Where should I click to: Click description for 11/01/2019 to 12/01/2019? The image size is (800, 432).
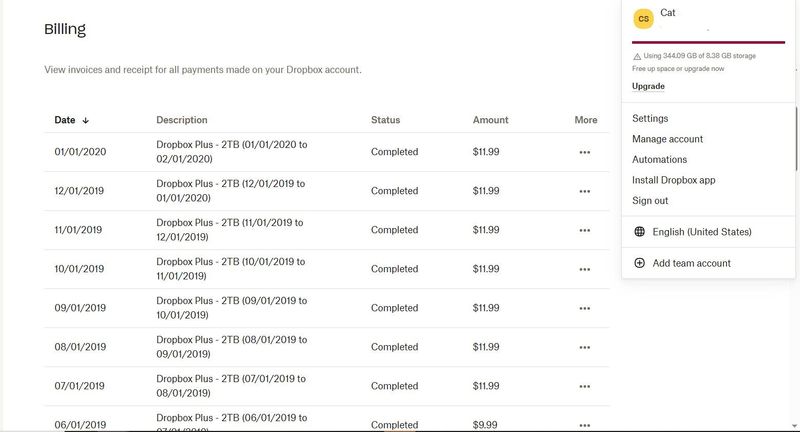click(230, 230)
